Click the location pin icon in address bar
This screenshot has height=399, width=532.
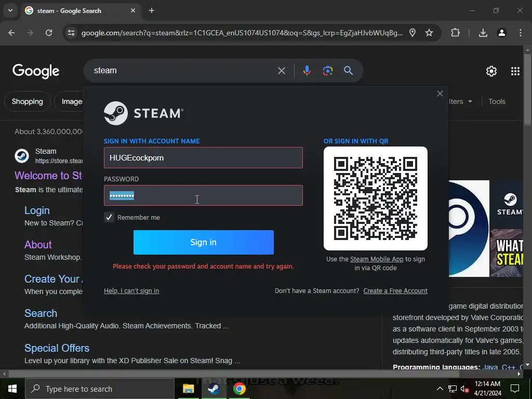click(x=412, y=33)
